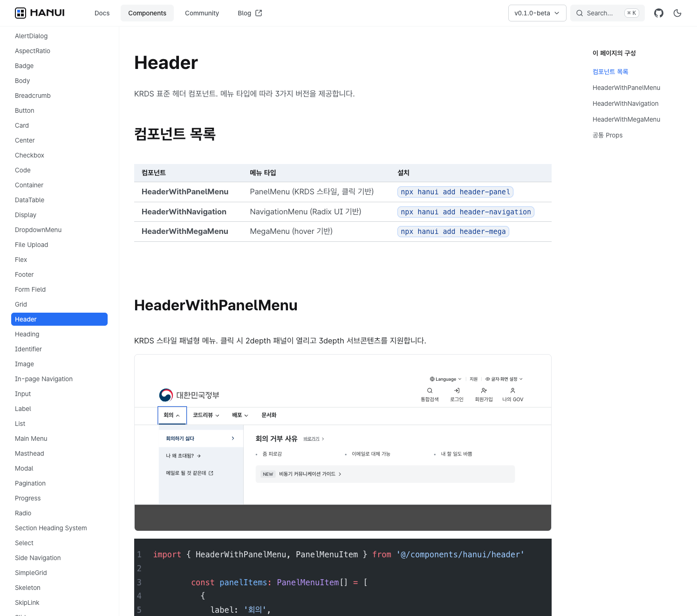Click the 로그인 login icon in demo header
Screen dimensions: 697x616
tap(457, 391)
